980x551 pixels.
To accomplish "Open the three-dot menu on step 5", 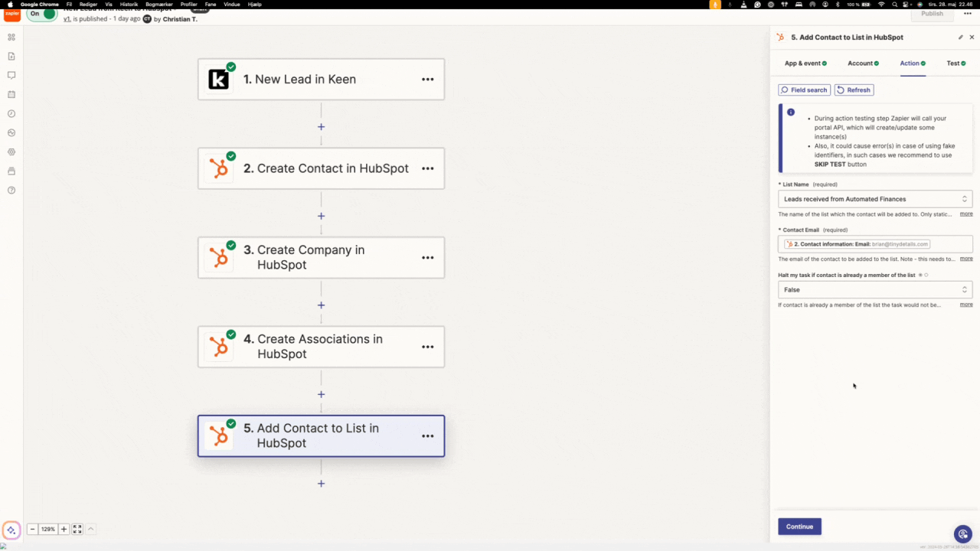I will [428, 435].
